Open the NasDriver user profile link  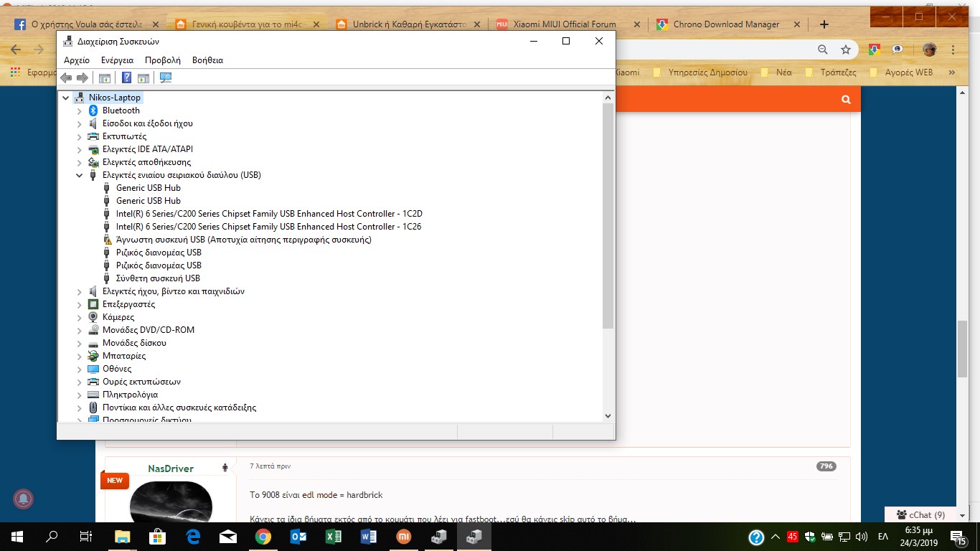[171, 468]
